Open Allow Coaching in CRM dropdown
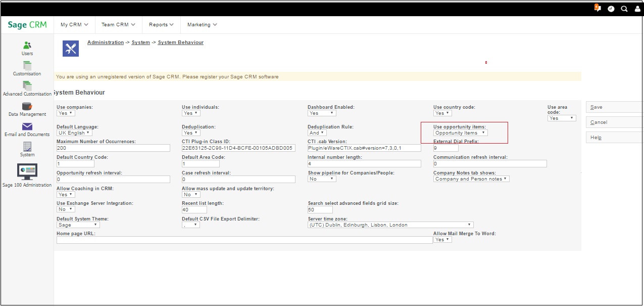This screenshot has height=307, width=644. tap(66, 194)
